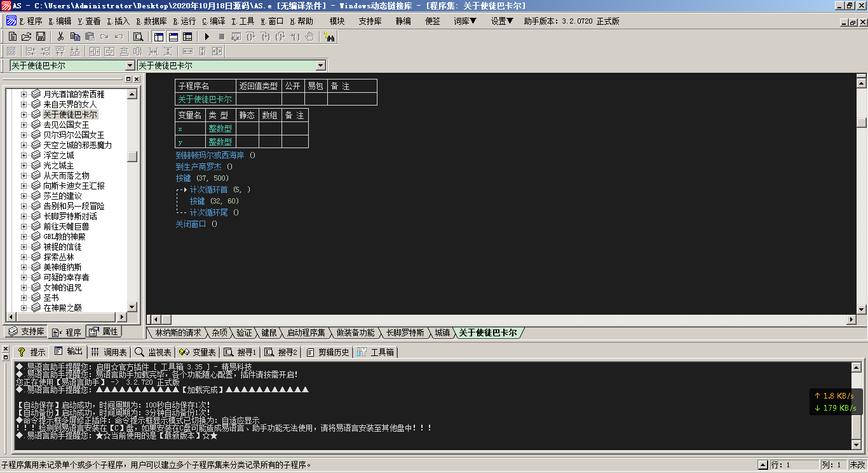Click the Open file folder icon
The width and height of the screenshot is (868, 473).
(26, 37)
